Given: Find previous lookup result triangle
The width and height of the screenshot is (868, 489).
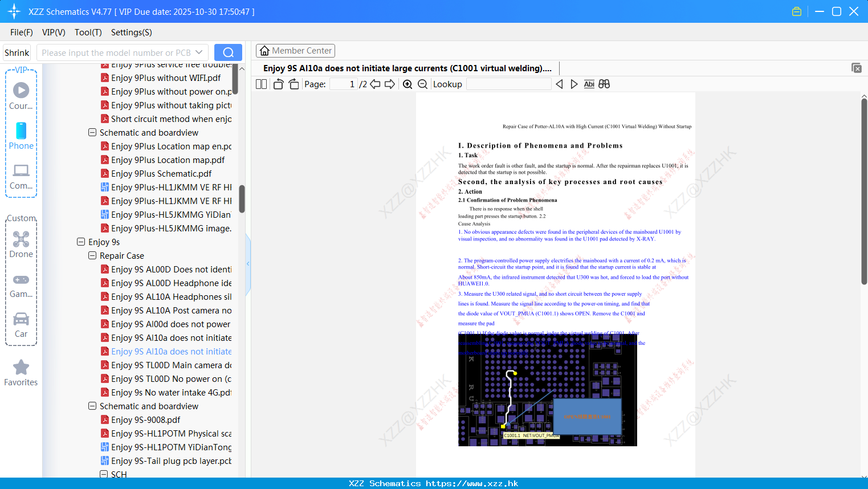Looking at the screenshot, I should [x=559, y=84].
